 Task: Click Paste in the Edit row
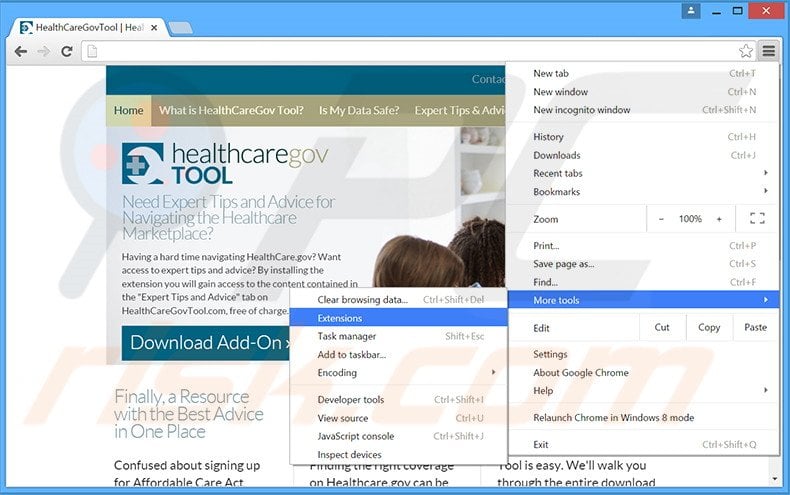(755, 328)
